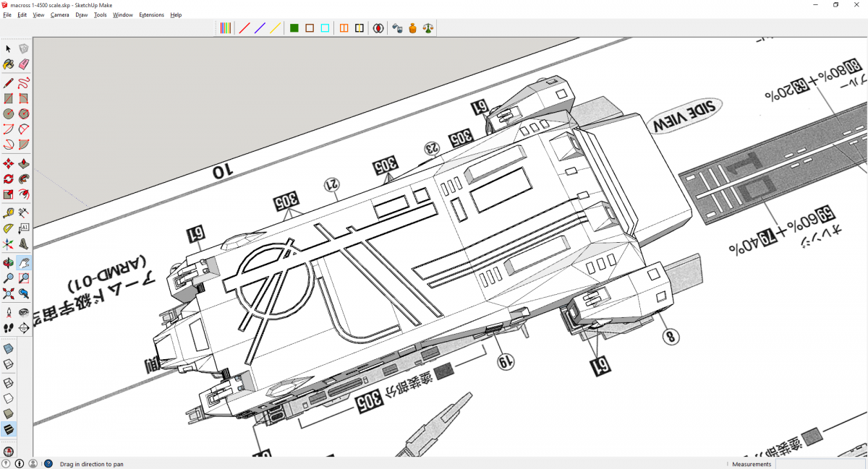The height and width of the screenshot is (469, 868).
Task: Go back with the Previous view tool
Action: pyautogui.click(x=24, y=293)
